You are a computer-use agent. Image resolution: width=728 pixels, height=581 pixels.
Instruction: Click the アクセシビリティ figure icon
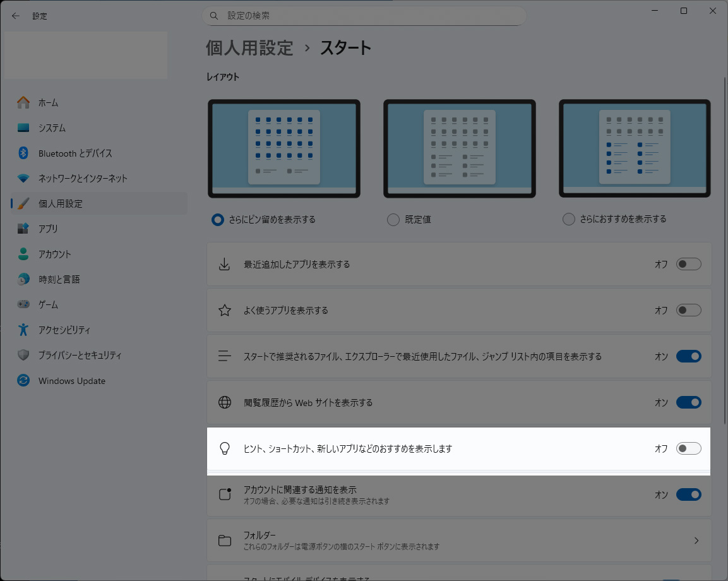[x=23, y=330]
